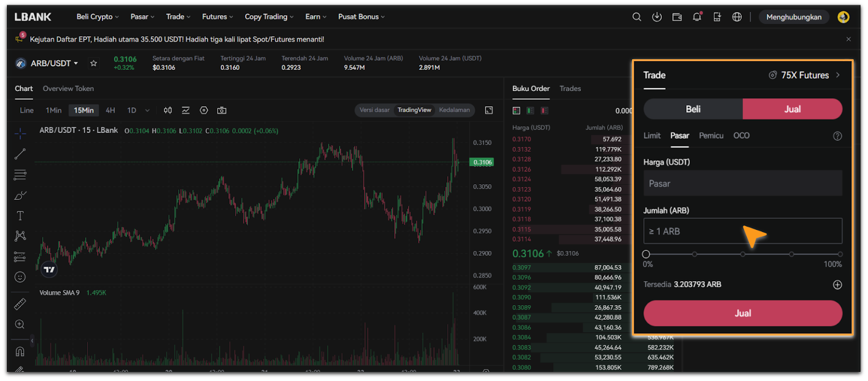Switch the trade side to Beli
Screen dimensions: 868x381
pos(693,109)
